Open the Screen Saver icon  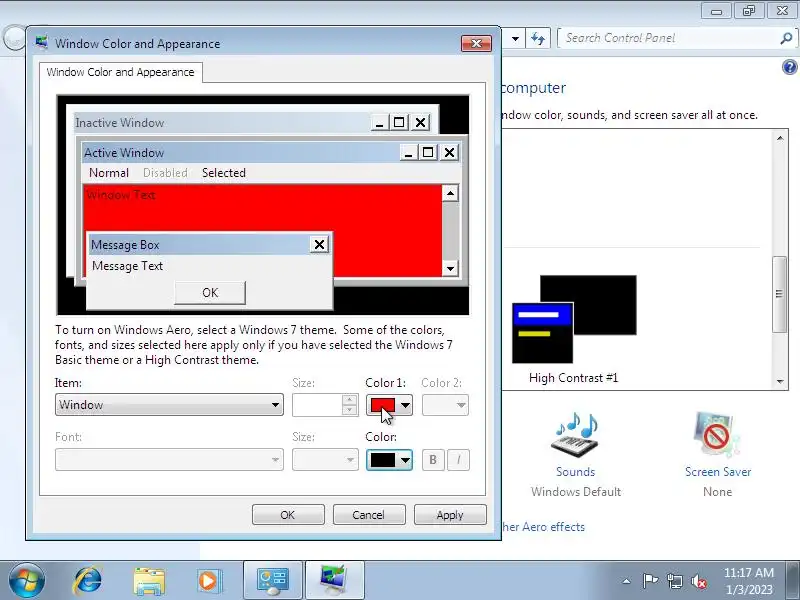click(717, 435)
